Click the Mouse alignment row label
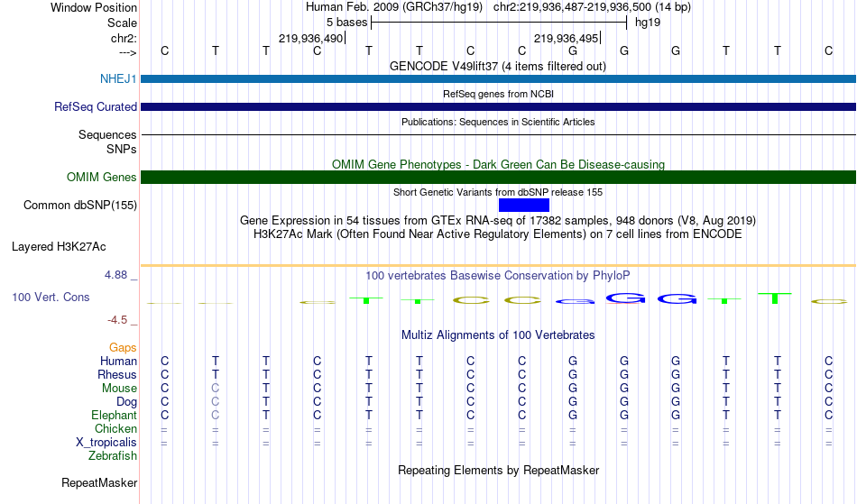The height and width of the screenshot is (504, 857). tap(119, 389)
